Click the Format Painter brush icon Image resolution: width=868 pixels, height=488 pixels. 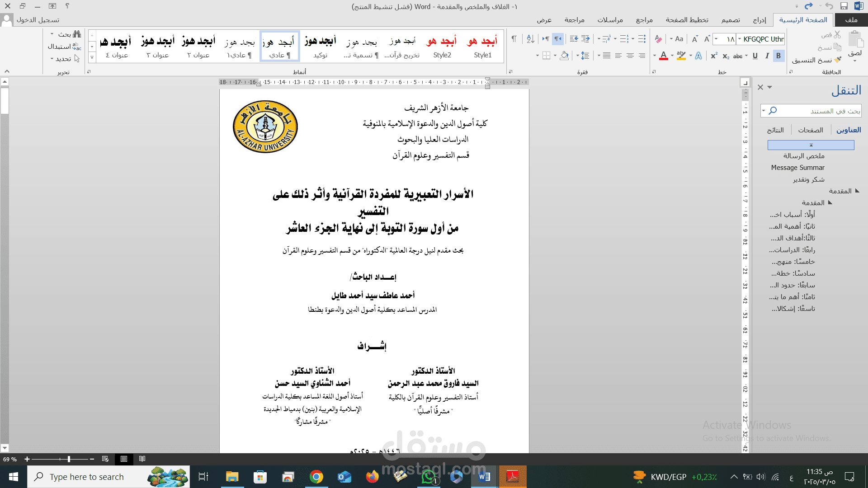pos(838,60)
